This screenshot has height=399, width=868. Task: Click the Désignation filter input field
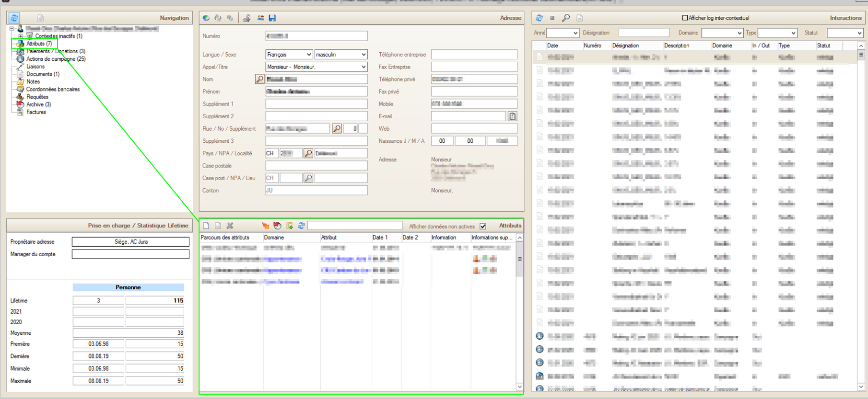(644, 33)
